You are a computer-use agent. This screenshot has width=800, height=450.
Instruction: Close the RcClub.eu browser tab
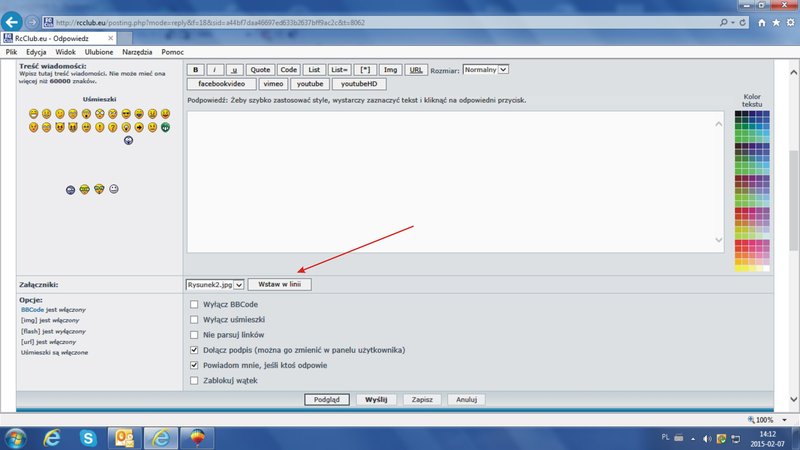pyautogui.click(x=110, y=38)
